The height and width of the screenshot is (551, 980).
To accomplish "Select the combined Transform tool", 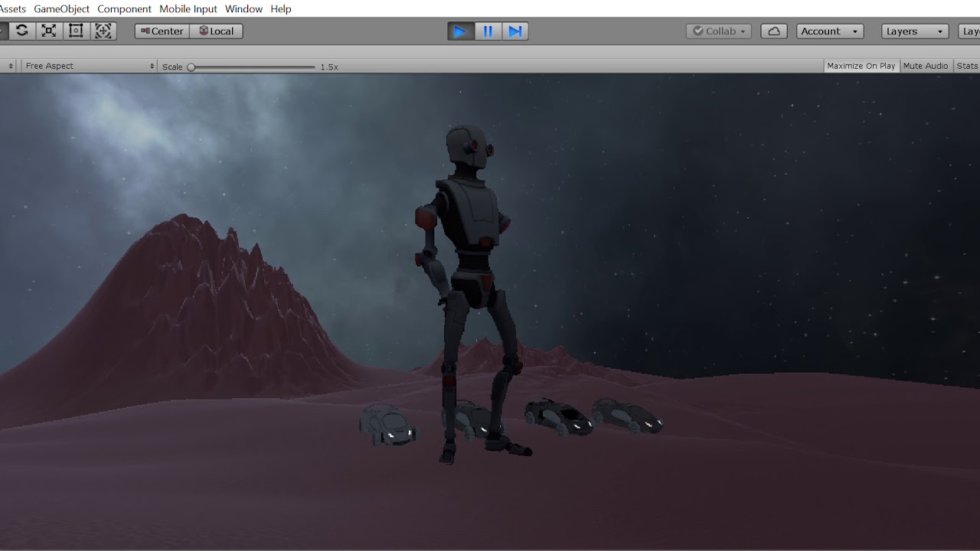I will point(103,31).
